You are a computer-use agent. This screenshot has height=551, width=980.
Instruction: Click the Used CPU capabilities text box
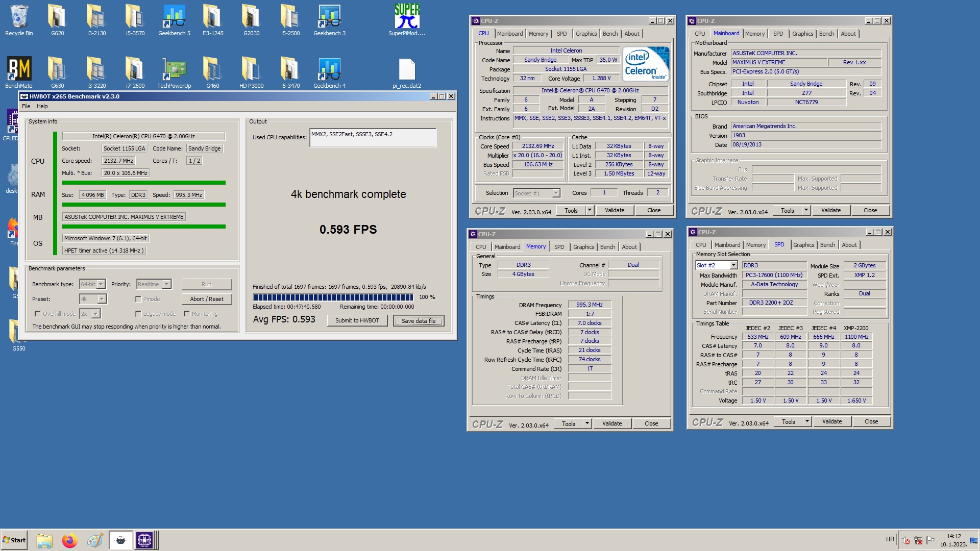373,138
